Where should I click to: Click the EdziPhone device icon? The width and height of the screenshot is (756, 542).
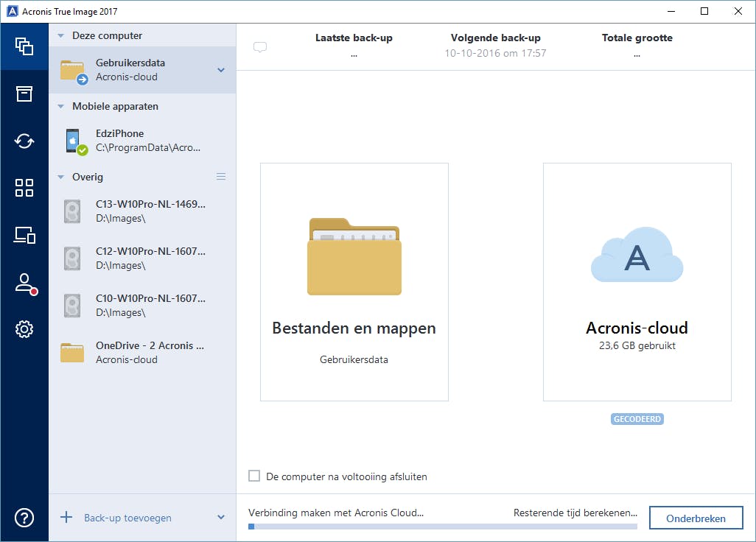click(75, 141)
